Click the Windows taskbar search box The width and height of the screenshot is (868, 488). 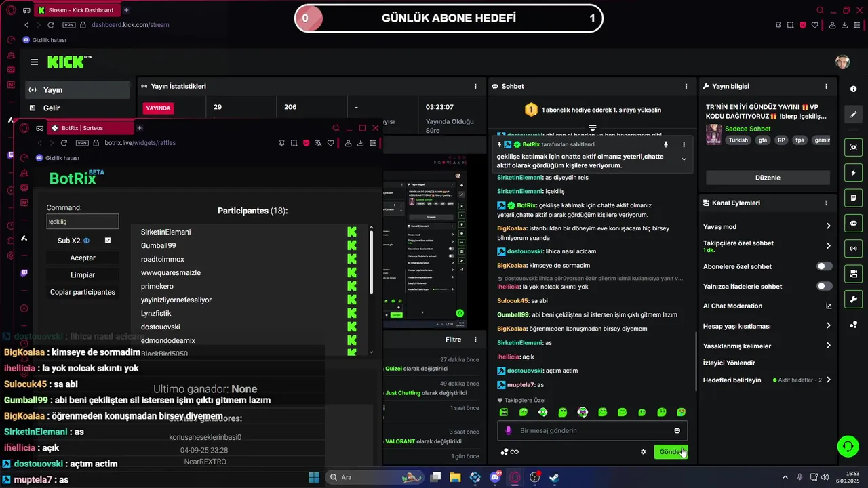pyautogui.click(x=375, y=477)
